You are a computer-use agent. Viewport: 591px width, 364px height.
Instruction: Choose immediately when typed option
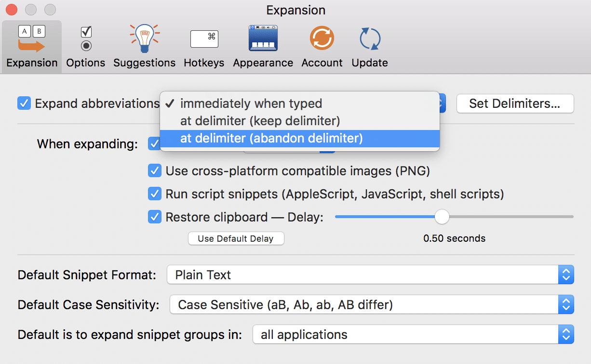coord(299,104)
